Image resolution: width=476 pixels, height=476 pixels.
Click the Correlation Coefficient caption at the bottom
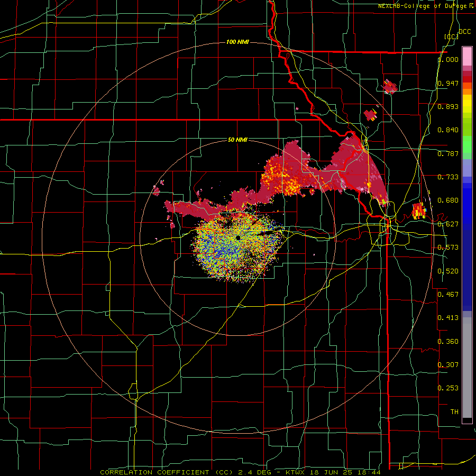[240, 472]
